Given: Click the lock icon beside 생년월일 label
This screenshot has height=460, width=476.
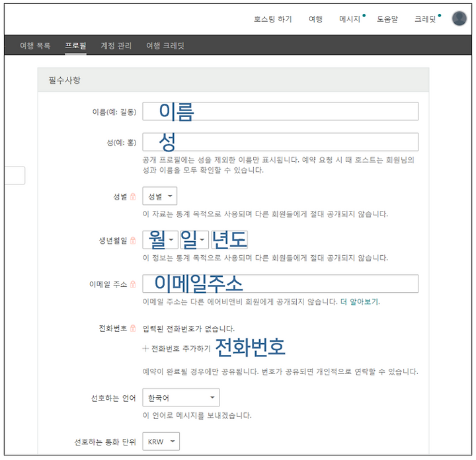Looking at the screenshot, I should [x=133, y=241].
